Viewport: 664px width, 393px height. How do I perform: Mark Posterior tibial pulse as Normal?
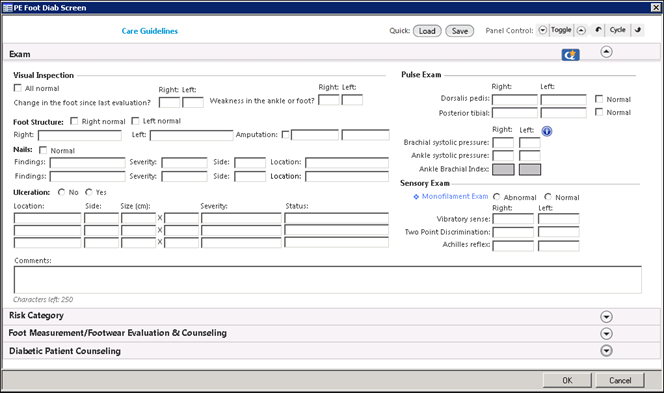(599, 112)
